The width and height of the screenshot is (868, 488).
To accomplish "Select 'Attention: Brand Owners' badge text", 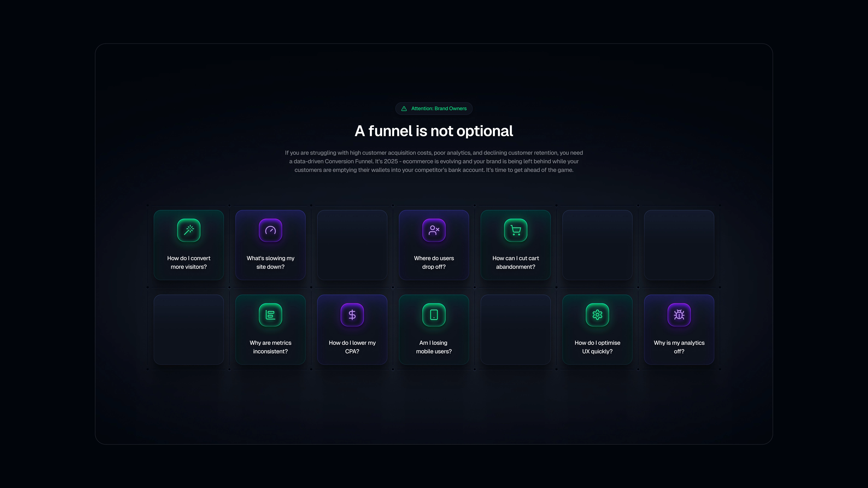I will 439,108.
